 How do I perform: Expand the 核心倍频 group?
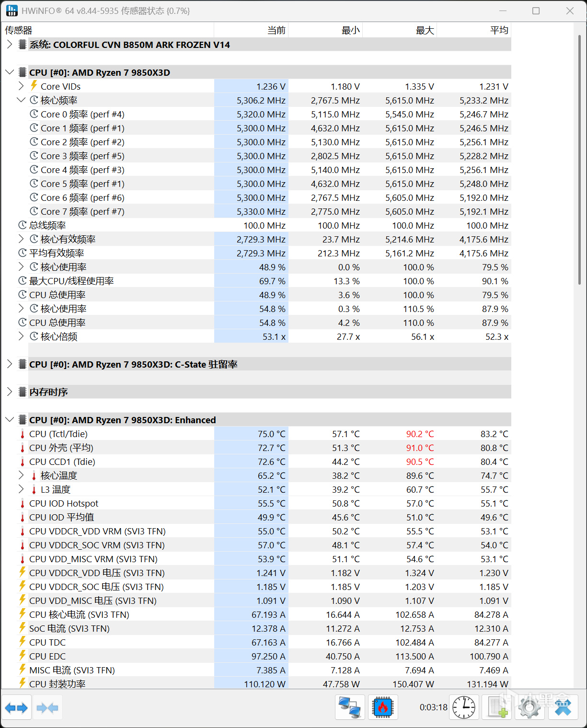click(21, 336)
